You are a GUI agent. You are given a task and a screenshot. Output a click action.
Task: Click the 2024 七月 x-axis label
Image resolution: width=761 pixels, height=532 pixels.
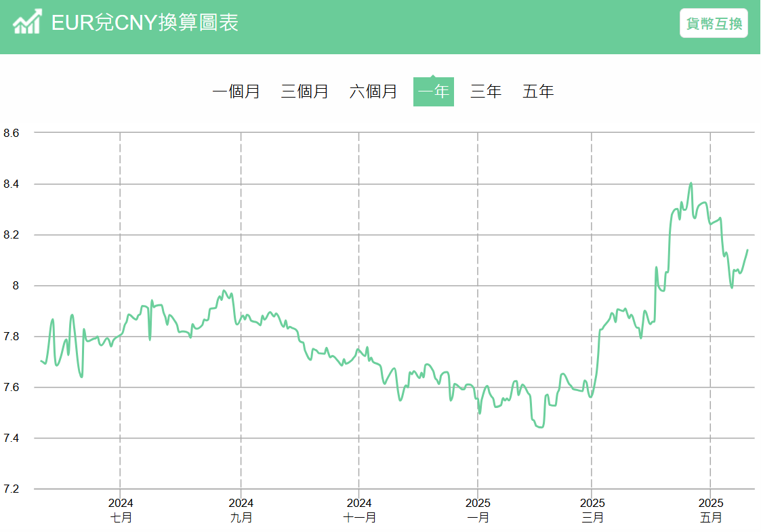pyautogui.click(x=121, y=510)
